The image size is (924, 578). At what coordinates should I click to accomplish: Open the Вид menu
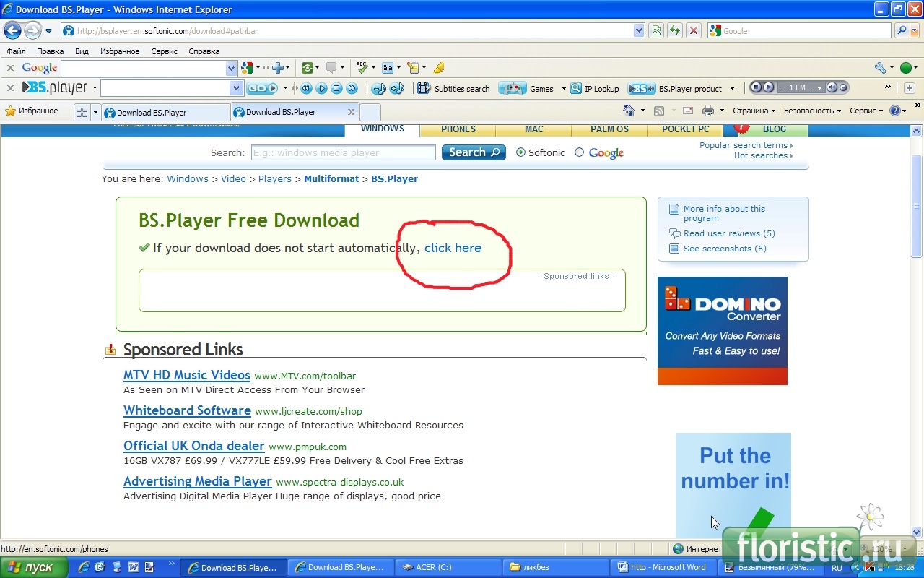click(82, 51)
